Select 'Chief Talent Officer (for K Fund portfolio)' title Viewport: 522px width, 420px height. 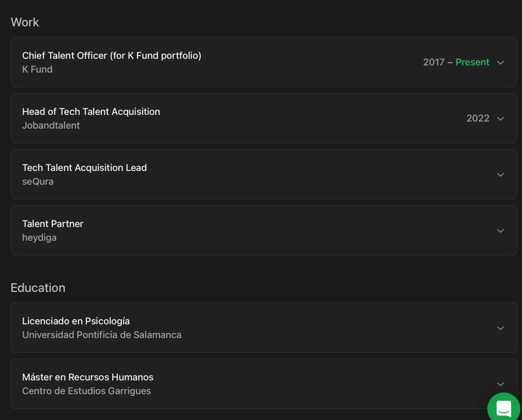pyautogui.click(x=112, y=56)
